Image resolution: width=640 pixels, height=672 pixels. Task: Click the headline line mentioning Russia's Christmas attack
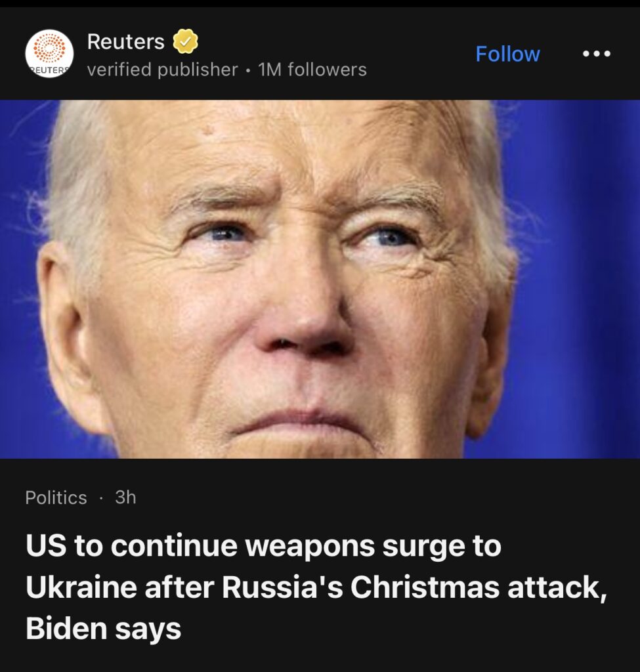(x=316, y=587)
